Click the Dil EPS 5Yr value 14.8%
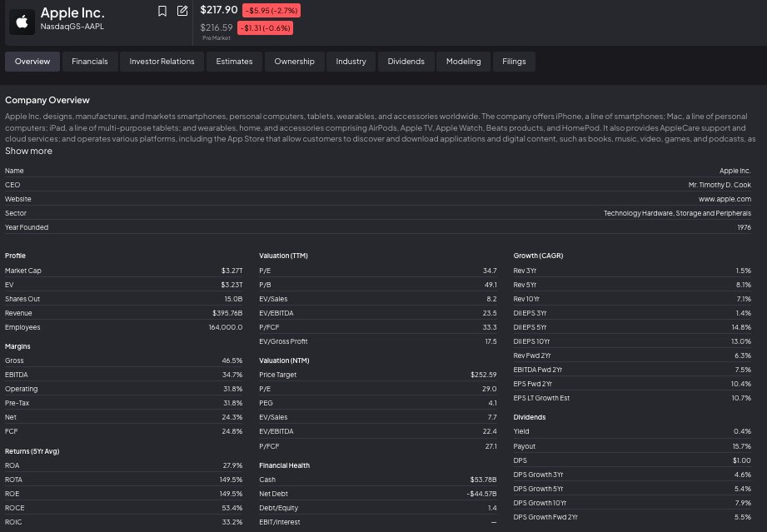 (x=741, y=327)
